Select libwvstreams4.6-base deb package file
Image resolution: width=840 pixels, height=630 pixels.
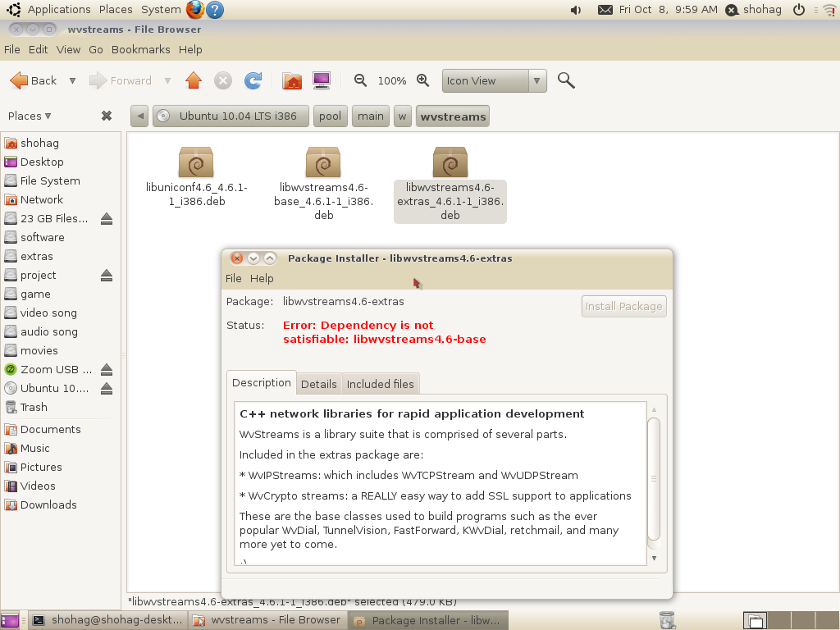(x=323, y=183)
